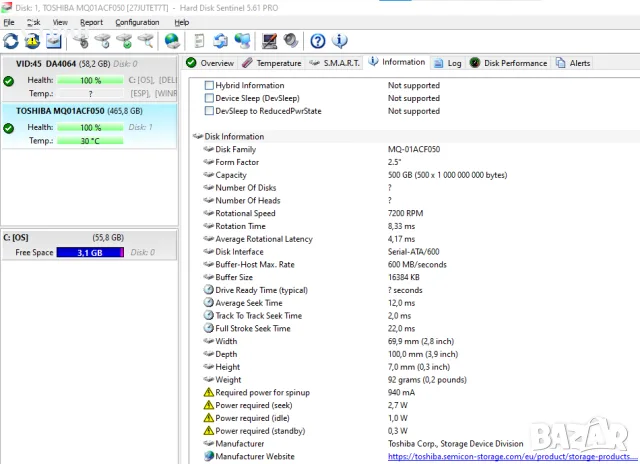Click the clock icon beside Average Seek Time

pyautogui.click(x=209, y=303)
